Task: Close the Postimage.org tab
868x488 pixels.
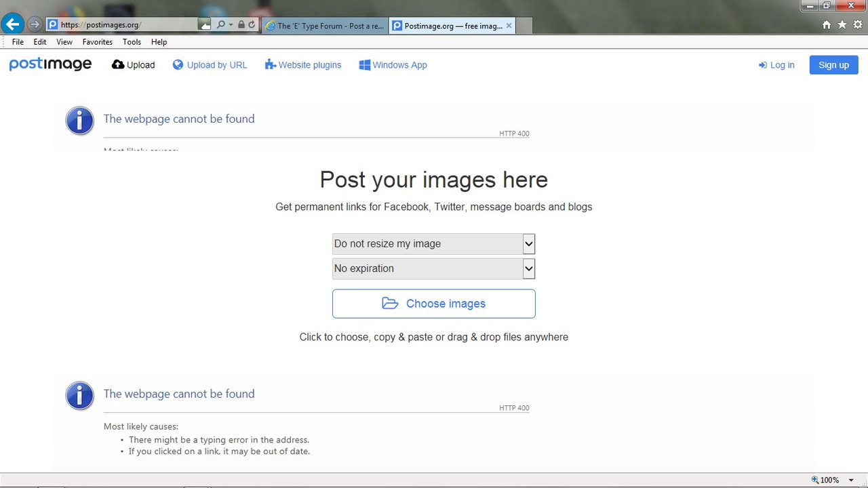Action: (509, 26)
